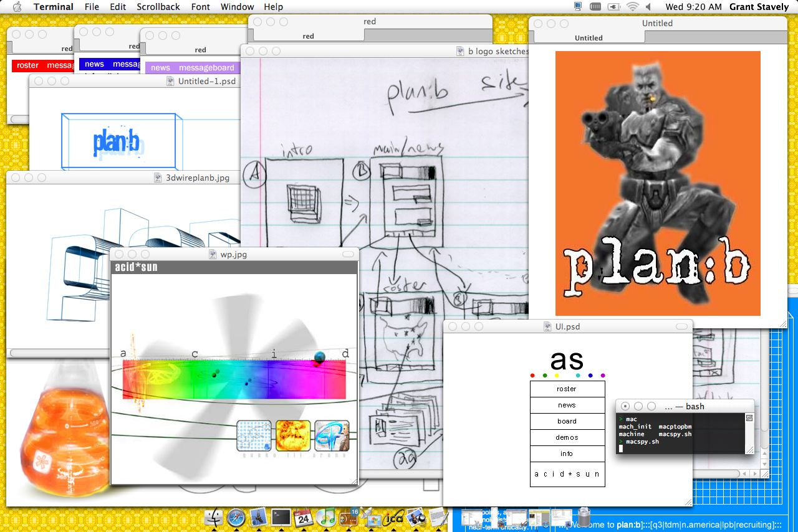Click the power adapter status icon
The height and width of the screenshot is (532, 798).
click(614, 7)
